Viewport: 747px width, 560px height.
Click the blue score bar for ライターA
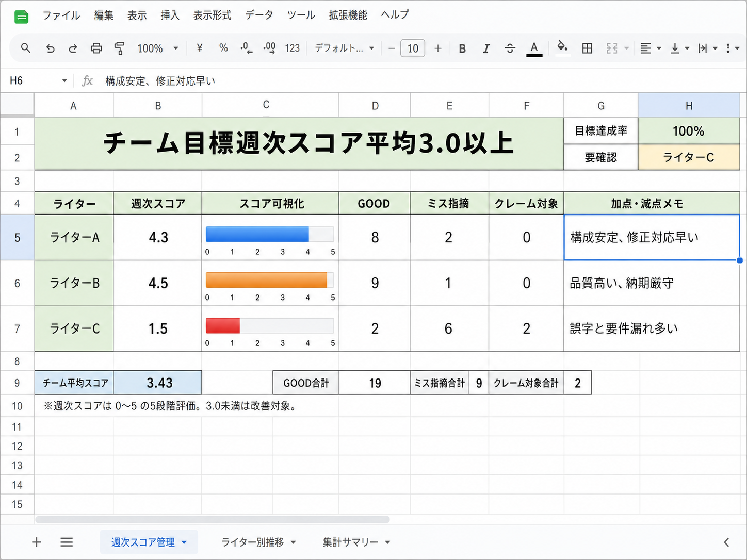coord(257,234)
